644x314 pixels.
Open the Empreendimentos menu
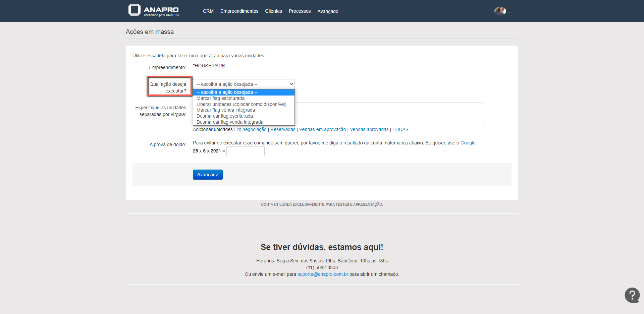pyautogui.click(x=239, y=11)
